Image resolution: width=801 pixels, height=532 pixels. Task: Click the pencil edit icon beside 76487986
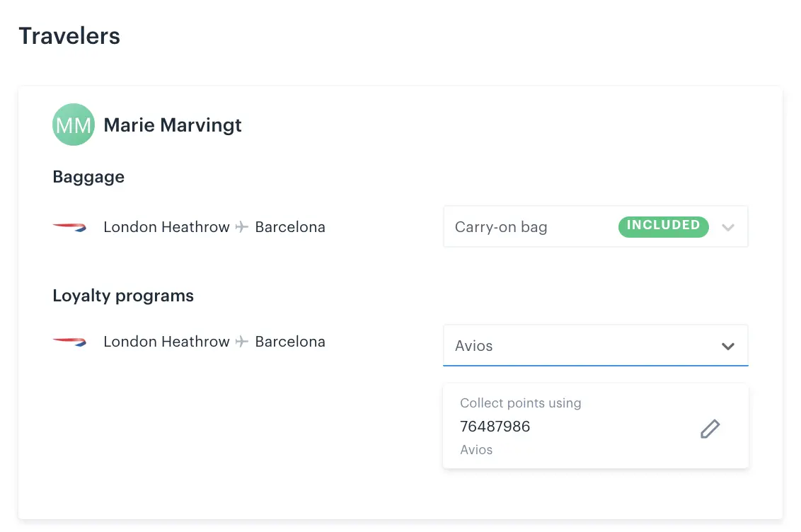(x=710, y=429)
